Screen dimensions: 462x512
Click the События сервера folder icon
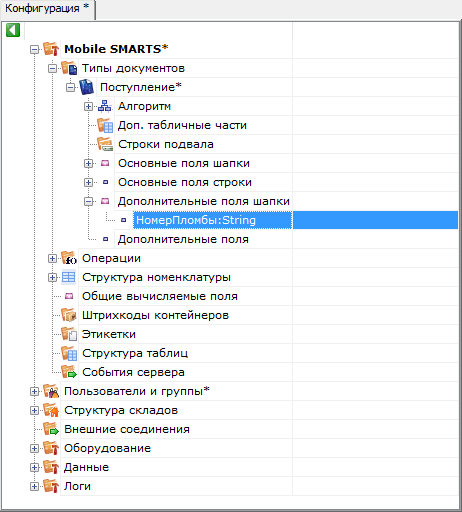[x=69, y=372]
